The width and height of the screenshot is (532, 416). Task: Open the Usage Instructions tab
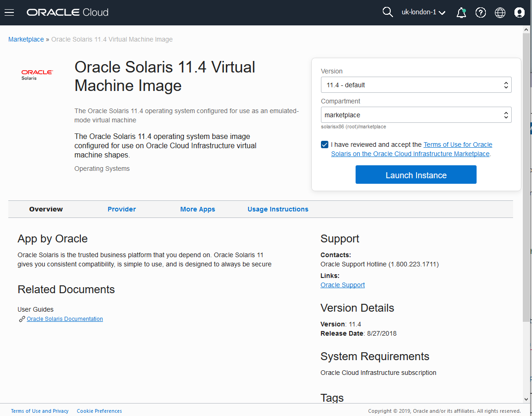click(278, 209)
